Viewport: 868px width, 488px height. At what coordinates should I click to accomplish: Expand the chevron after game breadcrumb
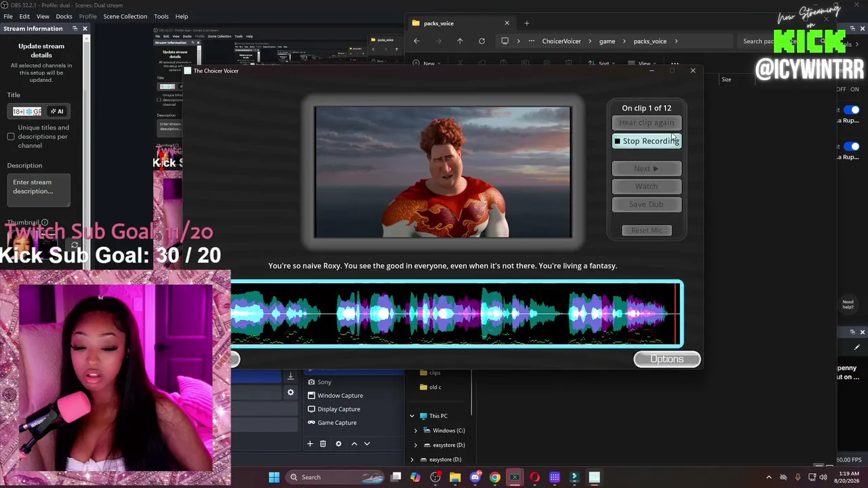[x=625, y=41]
